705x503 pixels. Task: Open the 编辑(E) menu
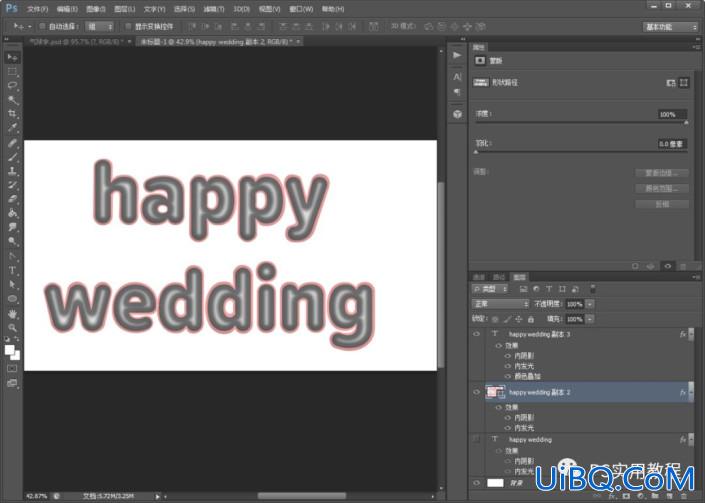tap(67, 9)
